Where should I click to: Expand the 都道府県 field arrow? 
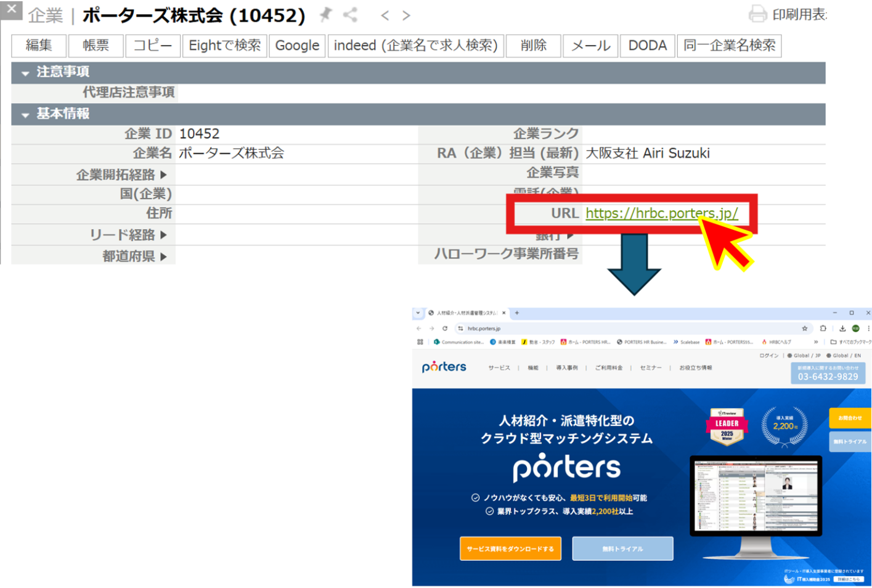(163, 256)
